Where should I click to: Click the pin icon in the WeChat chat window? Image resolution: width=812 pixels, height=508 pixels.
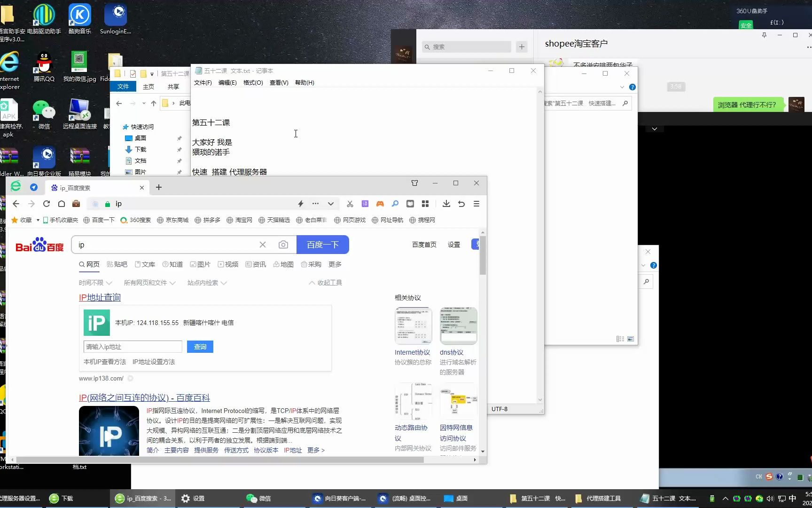tap(764, 35)
